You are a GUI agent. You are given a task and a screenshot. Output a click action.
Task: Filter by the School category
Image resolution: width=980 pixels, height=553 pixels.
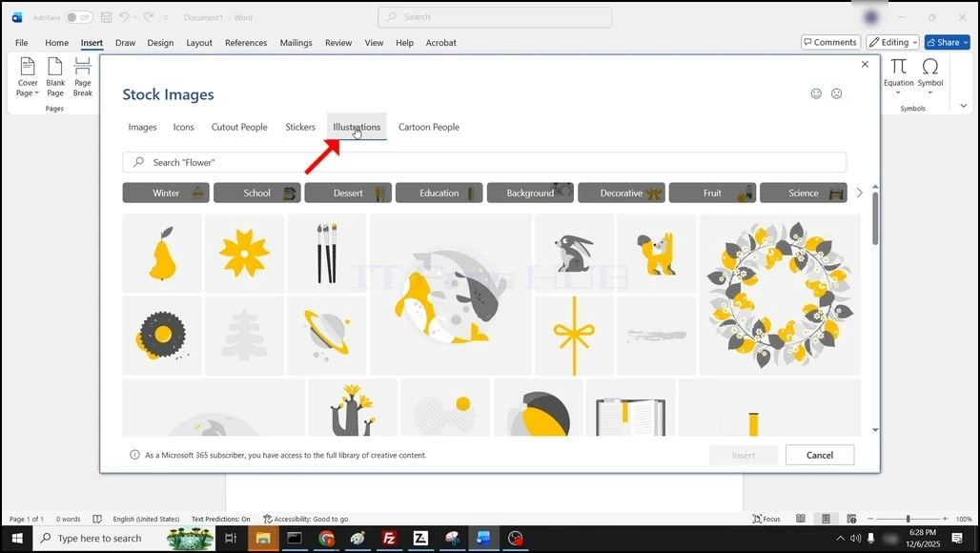coord(256,193)
